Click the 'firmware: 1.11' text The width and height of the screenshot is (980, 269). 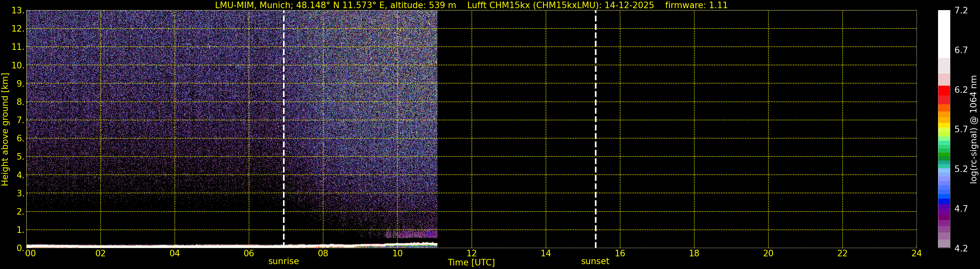click(696, 5)
